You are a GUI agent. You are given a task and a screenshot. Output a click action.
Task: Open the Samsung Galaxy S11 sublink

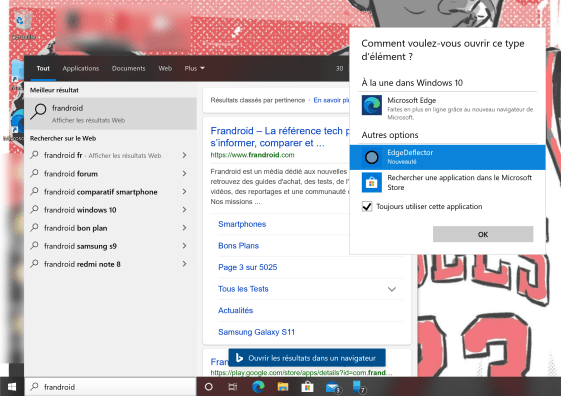coord(257,332)
